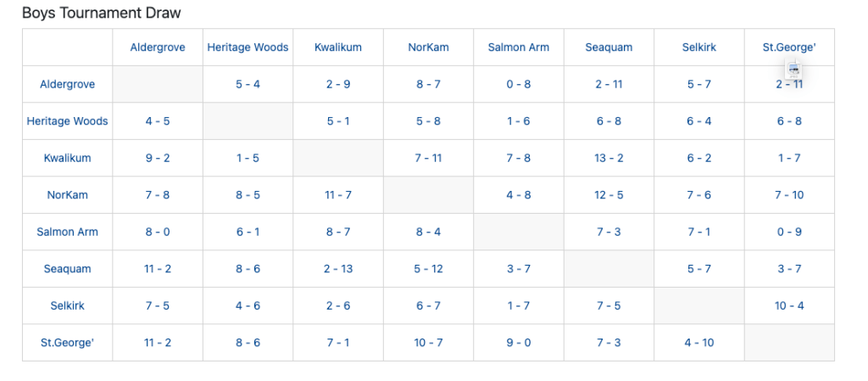Open the 12 - 5 NorKam vs Seaquam score
868x381 pixels.
609,195
